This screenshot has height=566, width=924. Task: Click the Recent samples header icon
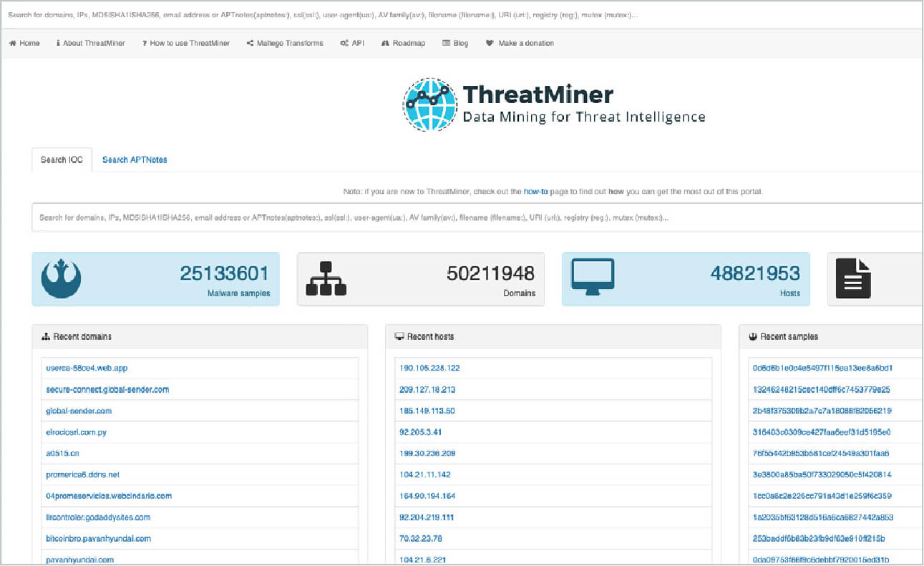[x=753, y=336]
